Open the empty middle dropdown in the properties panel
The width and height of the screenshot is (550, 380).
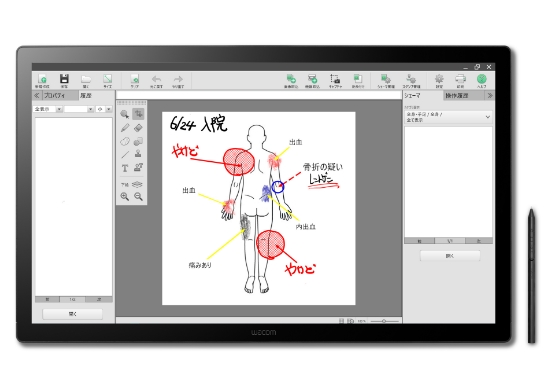(79, 109)
